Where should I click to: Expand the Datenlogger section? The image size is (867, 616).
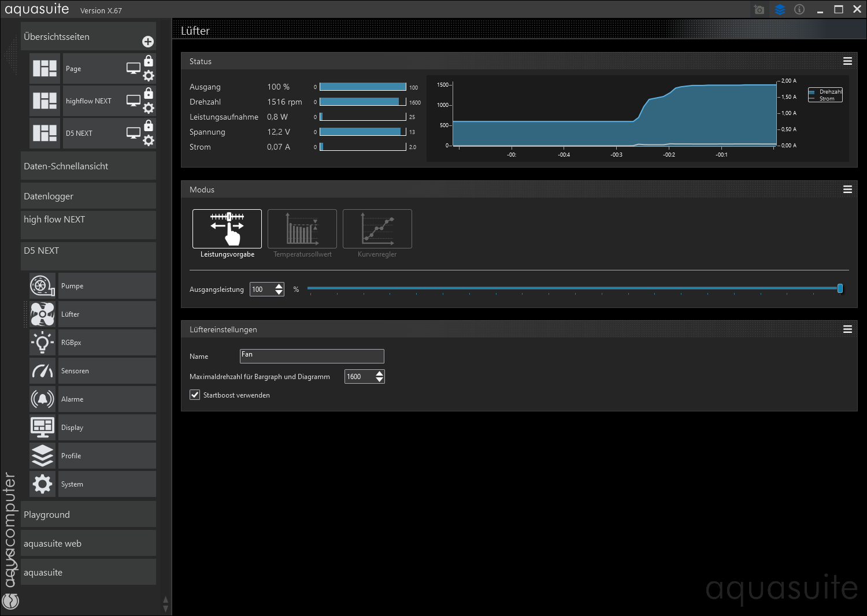[x=88, y=196]
